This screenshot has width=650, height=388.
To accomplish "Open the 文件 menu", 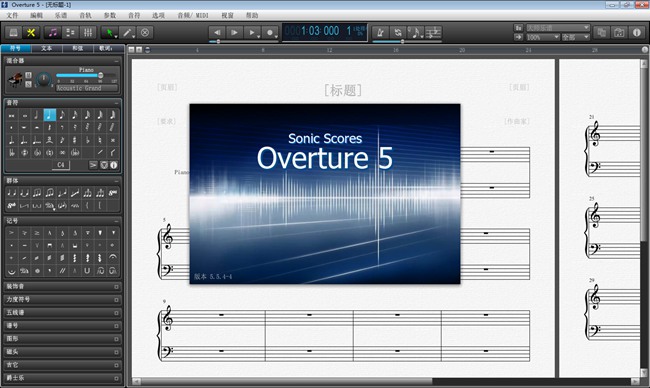I will pos(12,15).
